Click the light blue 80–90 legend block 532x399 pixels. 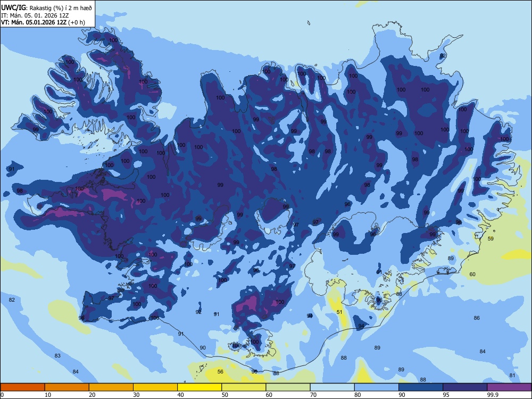tap(377, 387)
